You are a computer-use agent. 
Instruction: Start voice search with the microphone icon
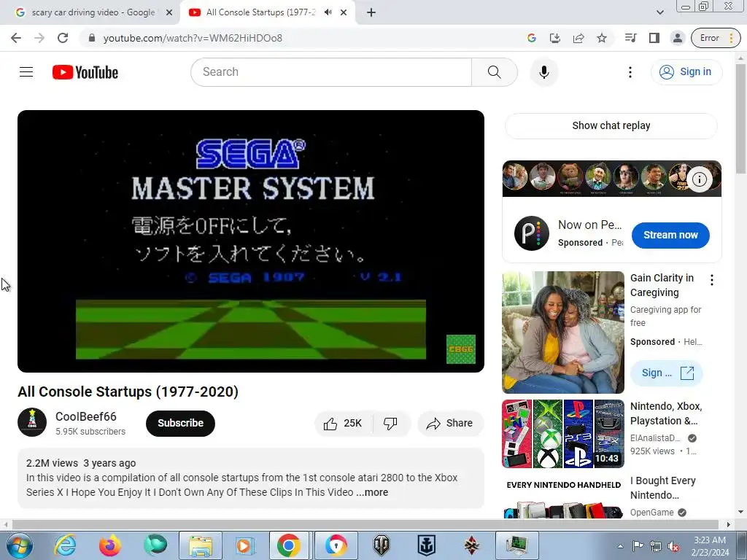pyautogui.click(x=543, y=72)
